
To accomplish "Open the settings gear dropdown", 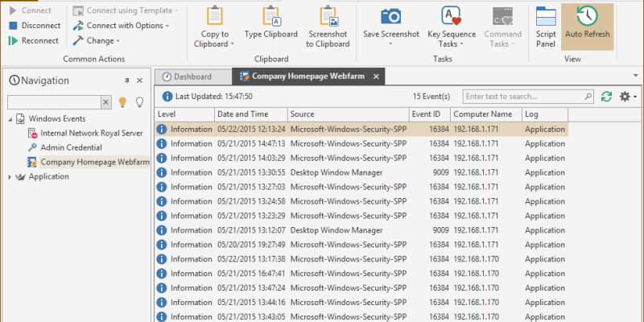I will coord(627,97).
